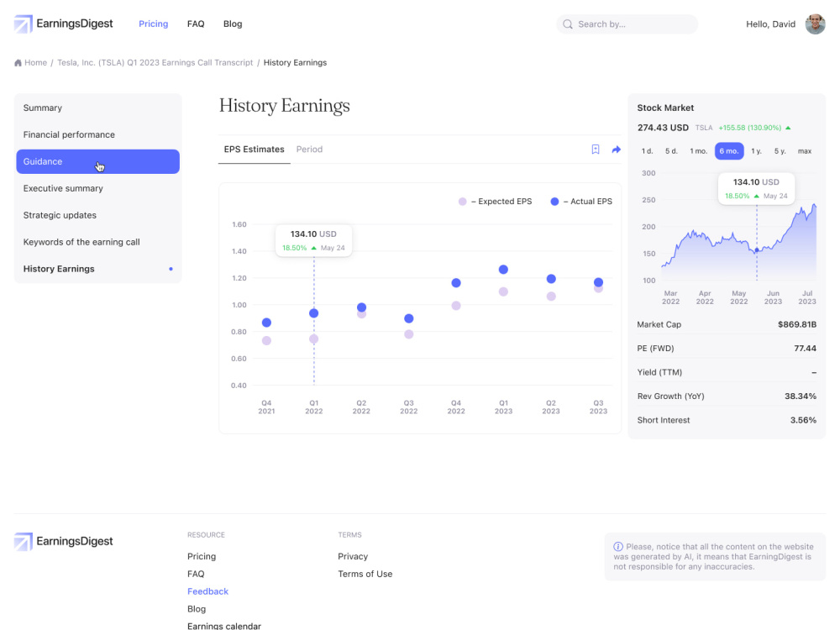This screenshot has height=630, width=840.
Task: Click the Actual EPS legend dot
Action: 554,202
